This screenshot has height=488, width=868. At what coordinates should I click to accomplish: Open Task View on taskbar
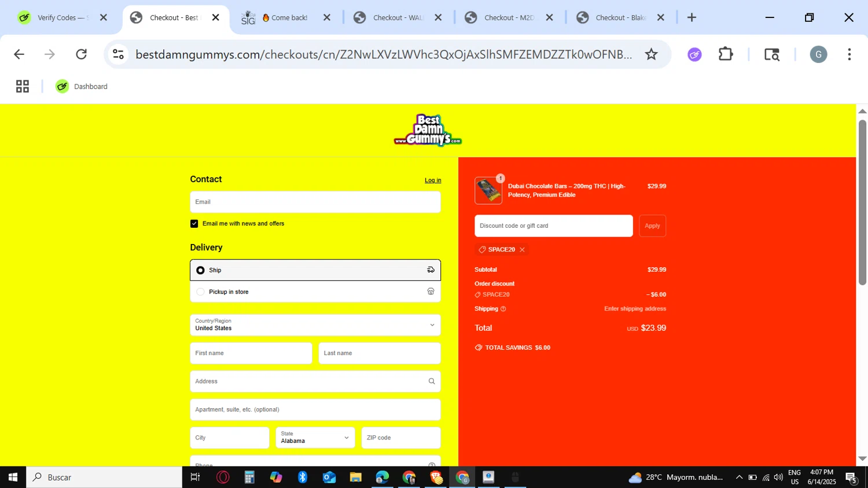click(x=196, y=477)
